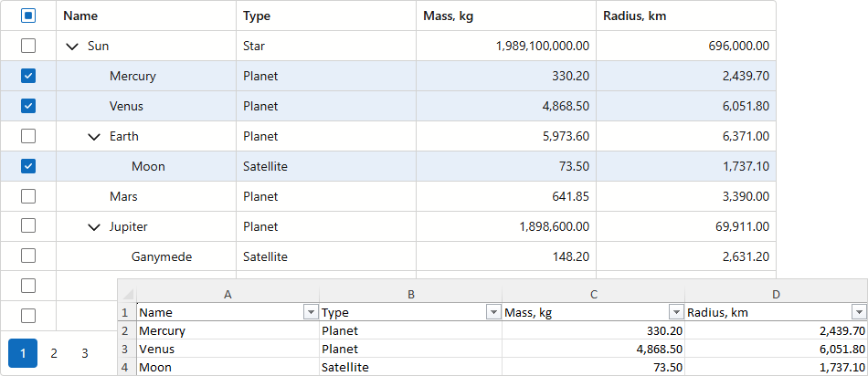The image size is (868, 376).
Task: Collapse the Earth tree node
Action: (x=94, y=137)
